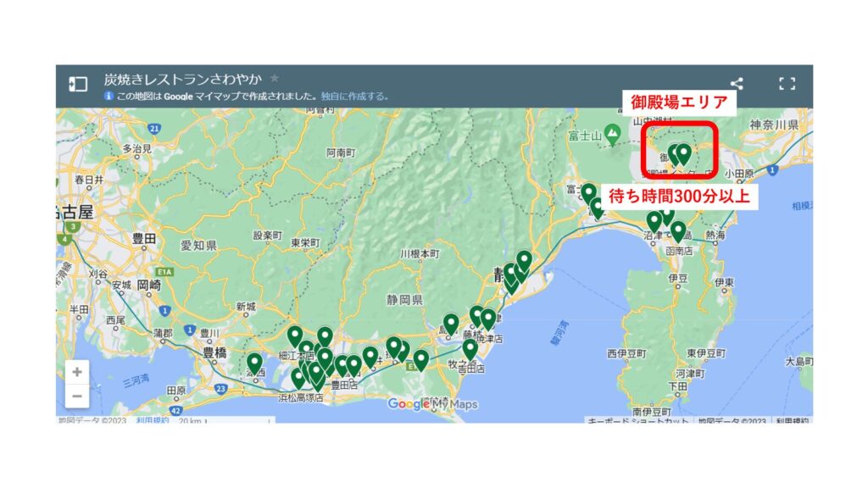
Task: Click the blue info icon under title
Action: 108,97
